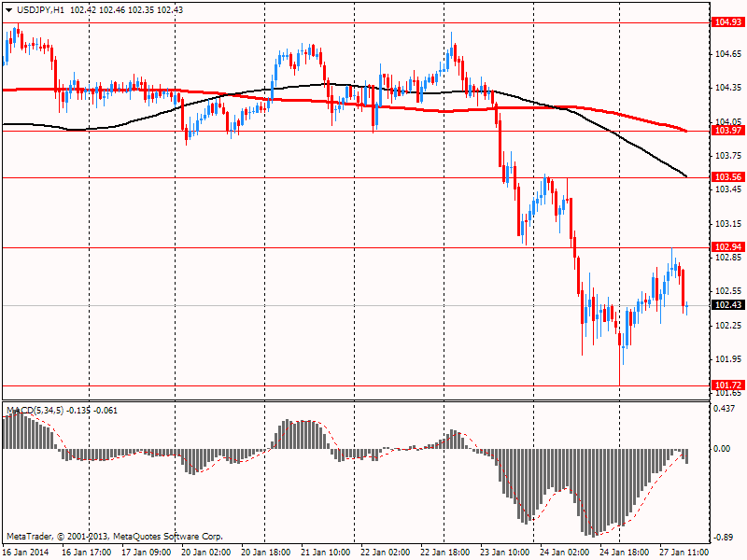Click the 27 Jan 11:00 time label
Viewport: 747px width, 560px height.
(x=684, y=552)
